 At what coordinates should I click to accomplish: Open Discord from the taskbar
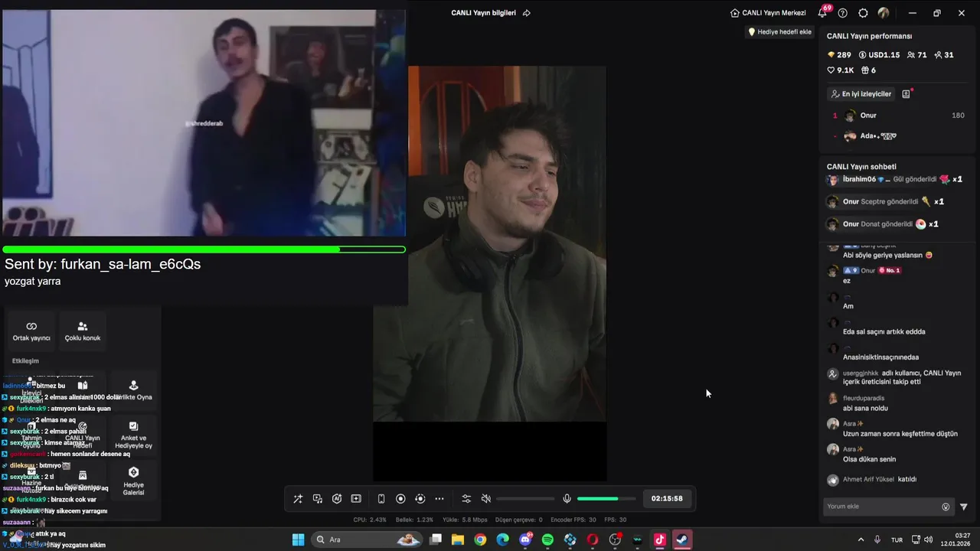pos(525,540)
